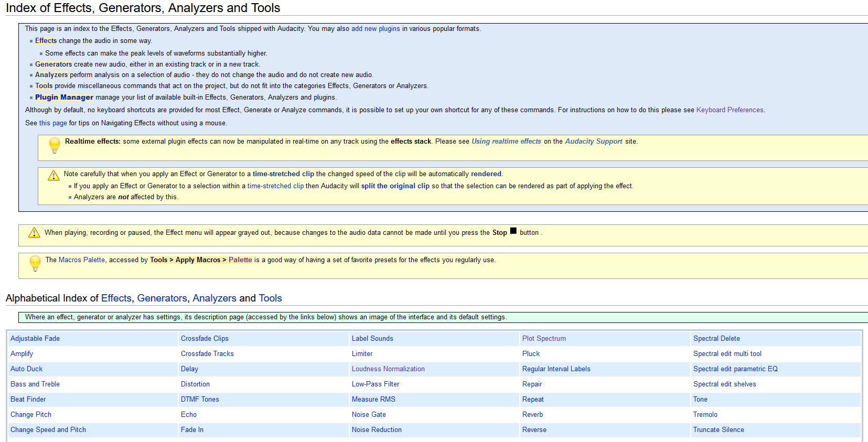The width and height of the screenshot is (868, 442).
Task: Open the Pluck link
Action: point(531,354)
